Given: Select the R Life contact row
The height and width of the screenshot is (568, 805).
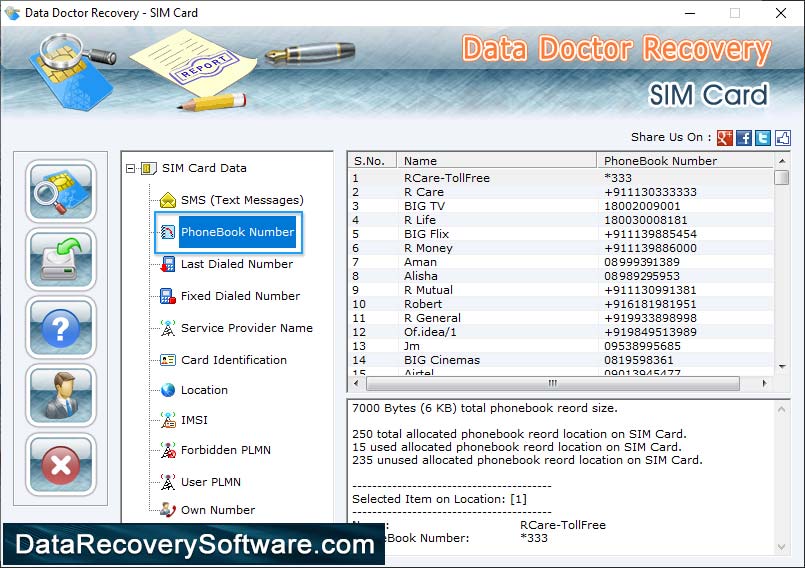Looking at the screenshot, I should [561, 220].
